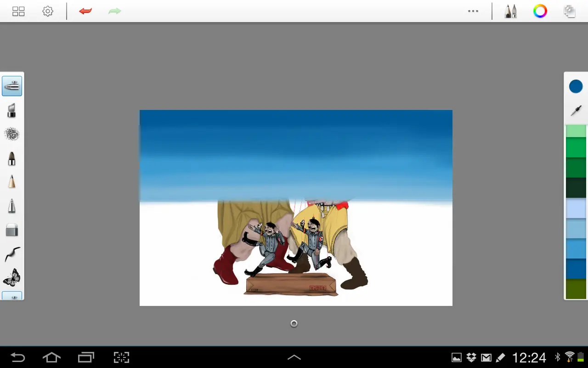588x368 pixels.
Task: Pick the olive green swatch
Action: [x=576, y=289]
